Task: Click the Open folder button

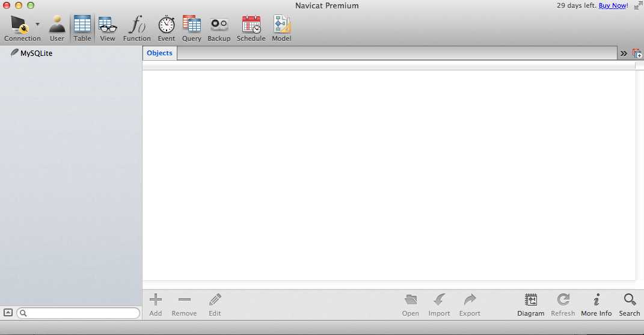Action: (410, 304)
